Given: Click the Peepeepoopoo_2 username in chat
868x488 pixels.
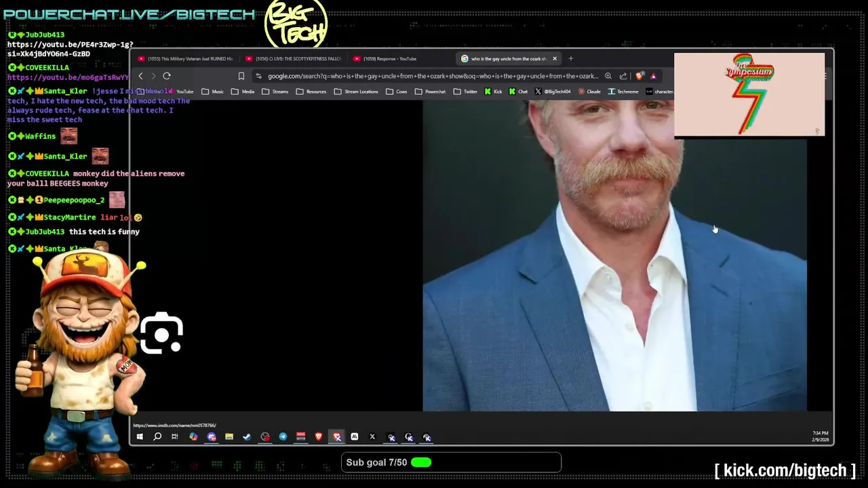Looking at the screenshot, I should 74,200.
